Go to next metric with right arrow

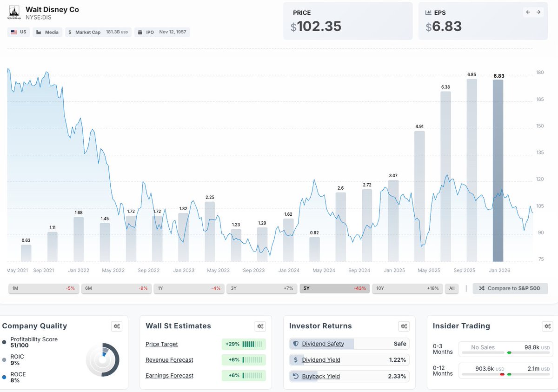coord(538,12)
